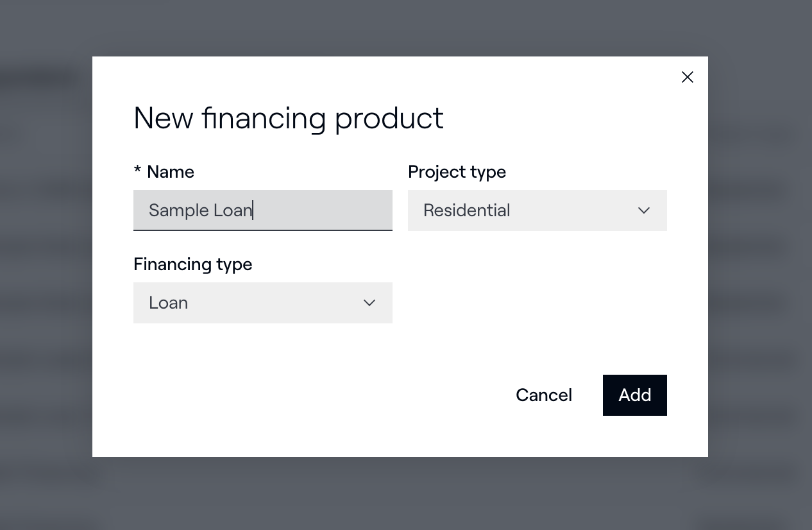Place cursor at end of Sample Loan text
Viewport: 812px width, 530px height.
[253, 210]
